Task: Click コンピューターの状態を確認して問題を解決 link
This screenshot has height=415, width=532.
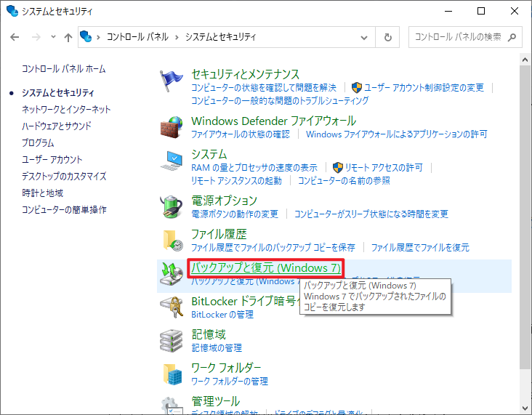Action: point(264,88)
